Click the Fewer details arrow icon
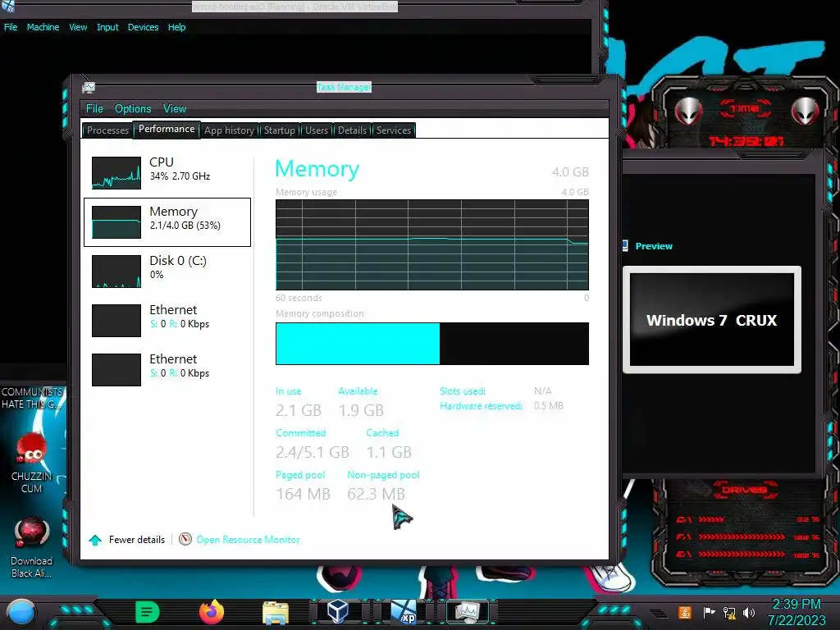Viewport: 840px width, 630px height. click(95, 540)
